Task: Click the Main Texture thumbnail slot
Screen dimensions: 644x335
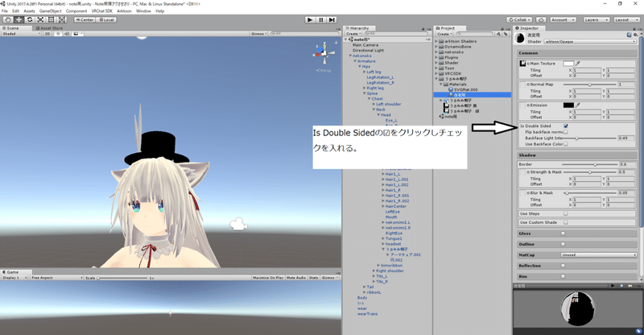Action: [x=522, y=64]
